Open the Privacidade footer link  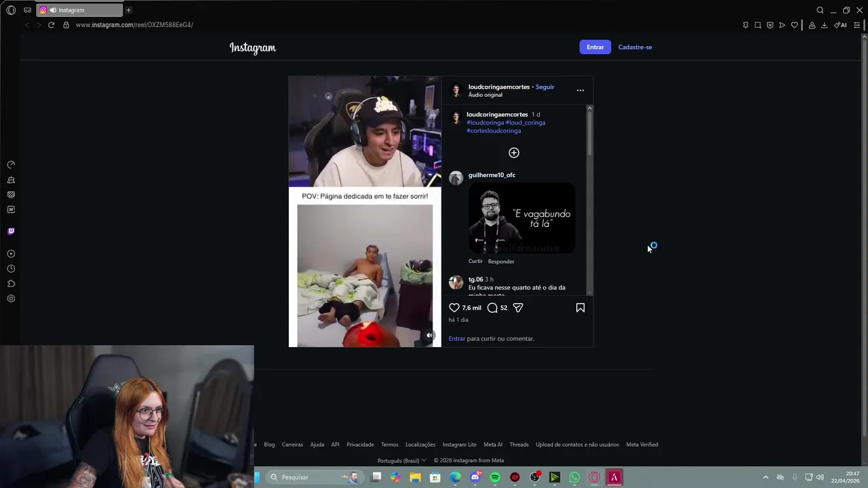coord(360,445)
